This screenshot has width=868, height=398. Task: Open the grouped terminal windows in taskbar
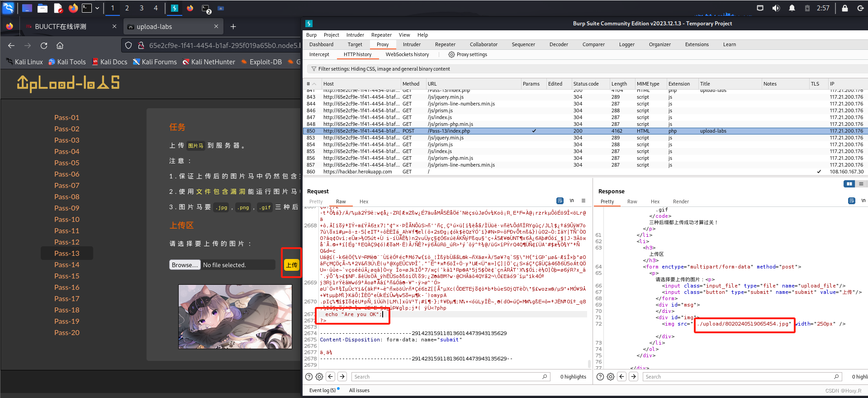(x=206, y=9)
